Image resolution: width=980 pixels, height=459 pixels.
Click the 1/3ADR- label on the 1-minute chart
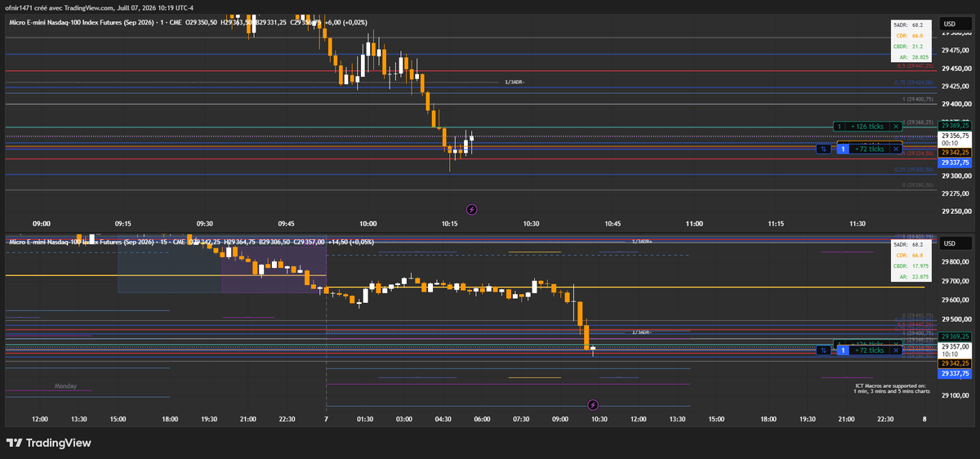click(514, 82)
